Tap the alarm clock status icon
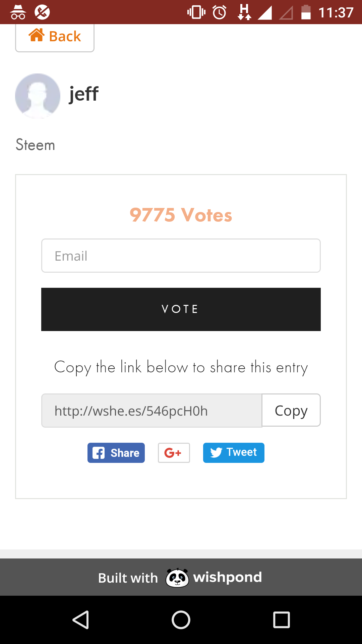Screen dimensions: 362x644 [x=220, y=12]
